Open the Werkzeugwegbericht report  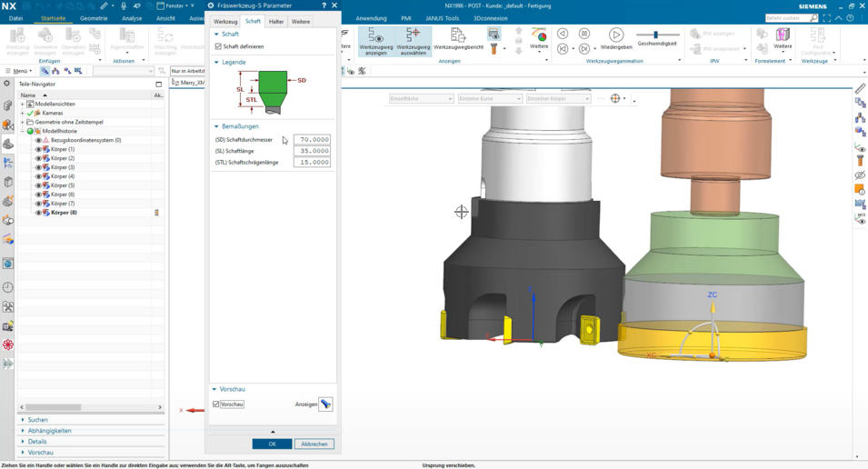[458, 39]
